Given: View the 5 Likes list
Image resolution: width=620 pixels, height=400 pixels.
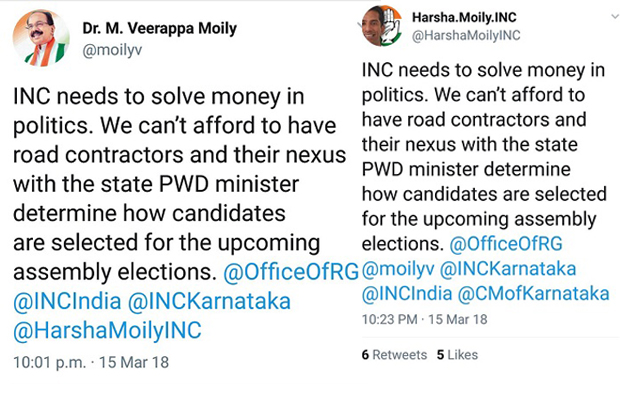Looking at the screenshot, I should click(x=458, y=355).
